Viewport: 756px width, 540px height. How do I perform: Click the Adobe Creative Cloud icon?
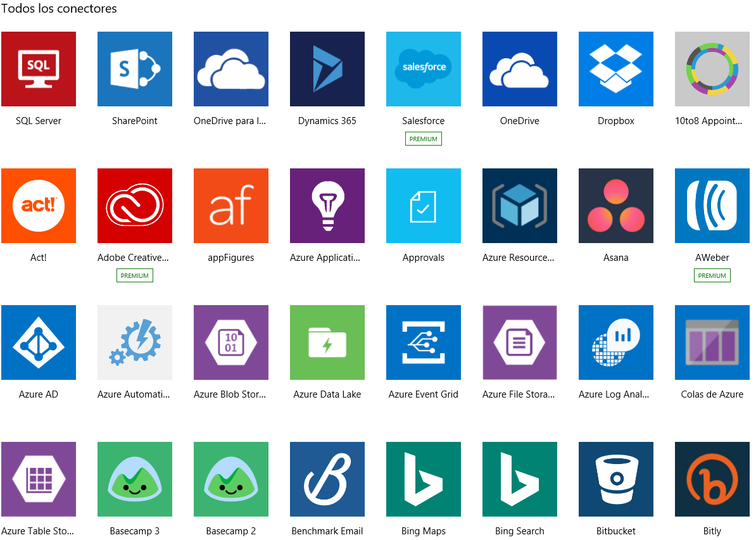click(x=135, y=206)
